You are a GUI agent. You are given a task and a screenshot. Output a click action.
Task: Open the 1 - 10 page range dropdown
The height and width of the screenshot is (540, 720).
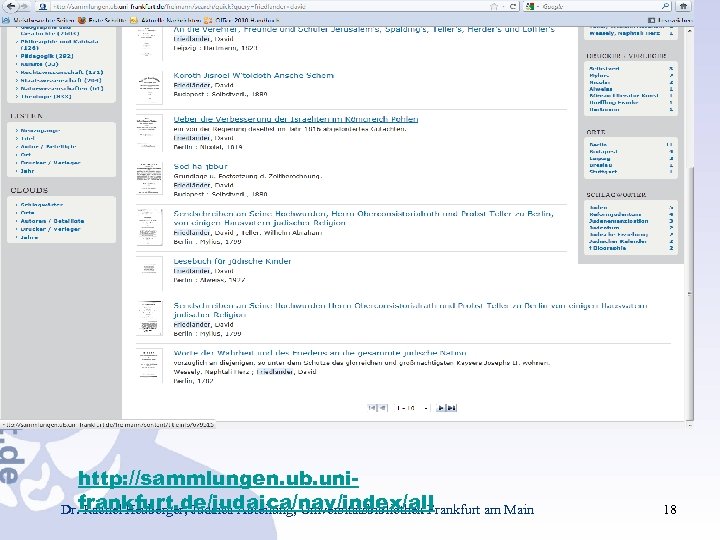(x=412, y=408)
